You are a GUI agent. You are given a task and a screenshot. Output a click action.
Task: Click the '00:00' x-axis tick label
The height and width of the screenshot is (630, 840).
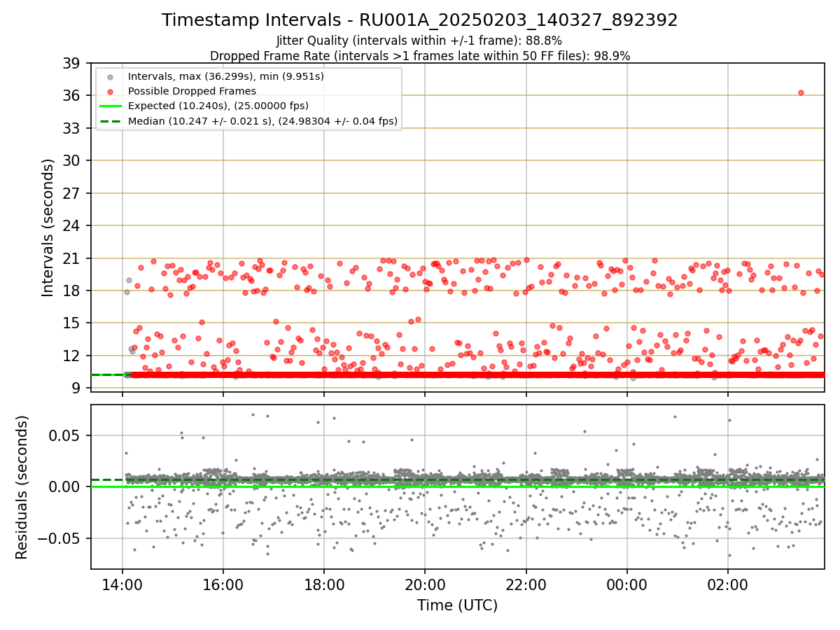coord(627,584)
